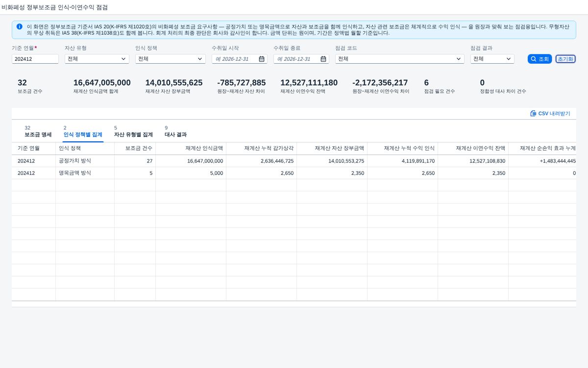Select the 인식 정책별 집계 tab
This screenshot has width=588, height=368.
click(x=83, y=131)
